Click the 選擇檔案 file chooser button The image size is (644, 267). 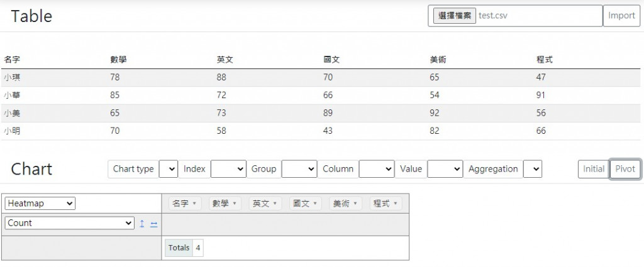pyautogui.click(x=455, y=16)
